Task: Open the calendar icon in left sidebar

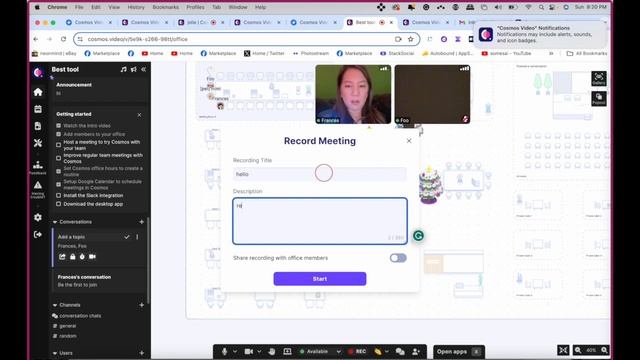Action: pos(38,109)
